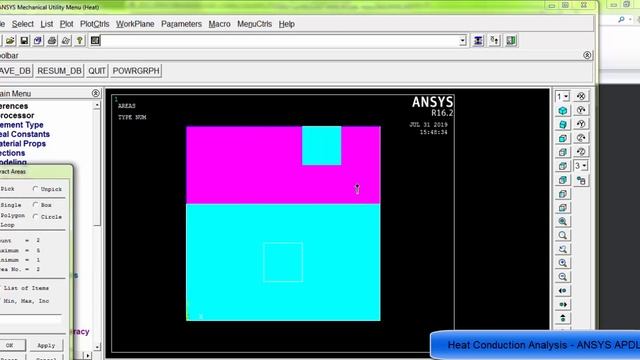Expand Real Constants in Main Menu
Image resolution: width=640 pixels, height=360 pixels.
25,134
